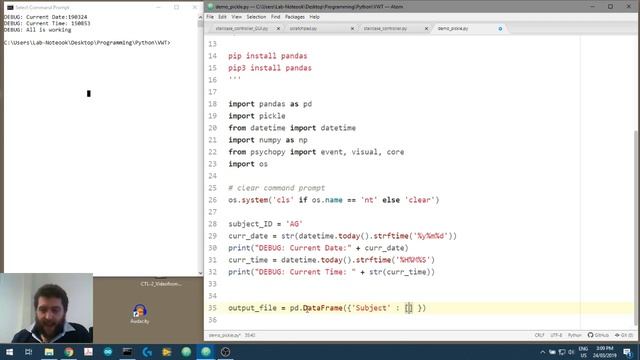Viewport: 640px width, 360px height.
Task: Switch to the scratchpad.py tab
Action: [303, 29]
